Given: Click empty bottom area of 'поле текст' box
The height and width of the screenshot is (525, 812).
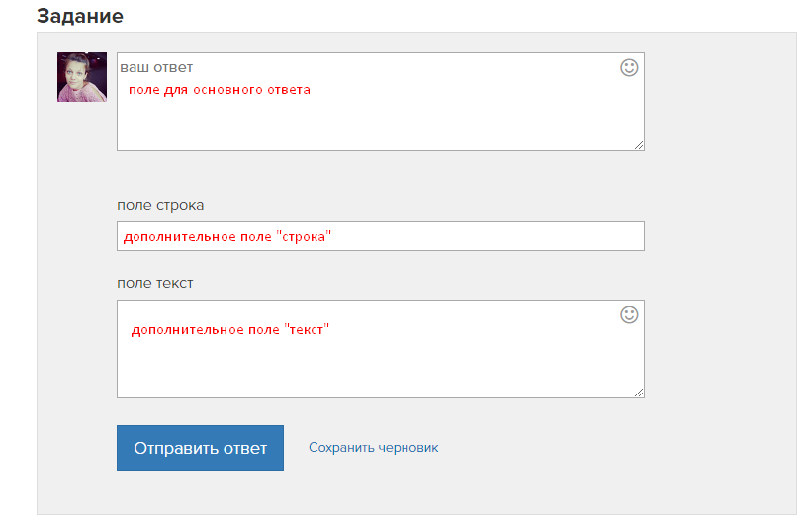Looking at the screenshot, I should pyautogui.click(x=381, y=370).
